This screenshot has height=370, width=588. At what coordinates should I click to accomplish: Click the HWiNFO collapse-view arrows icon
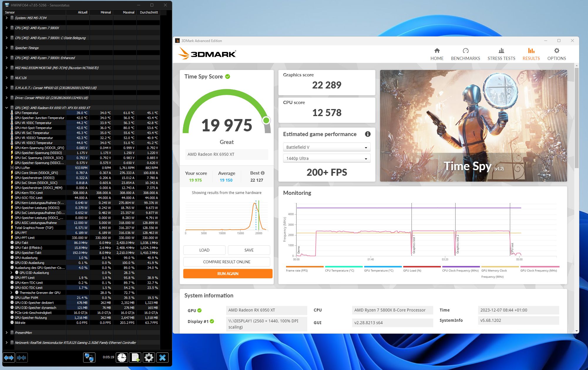[x=21, y=358]
